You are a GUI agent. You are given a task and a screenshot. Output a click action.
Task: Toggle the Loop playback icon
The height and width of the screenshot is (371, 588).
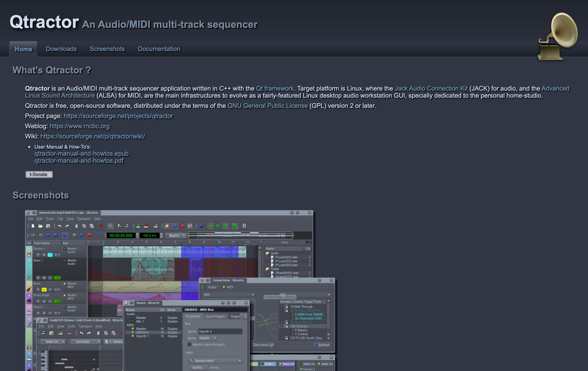[x=65, y=235]
